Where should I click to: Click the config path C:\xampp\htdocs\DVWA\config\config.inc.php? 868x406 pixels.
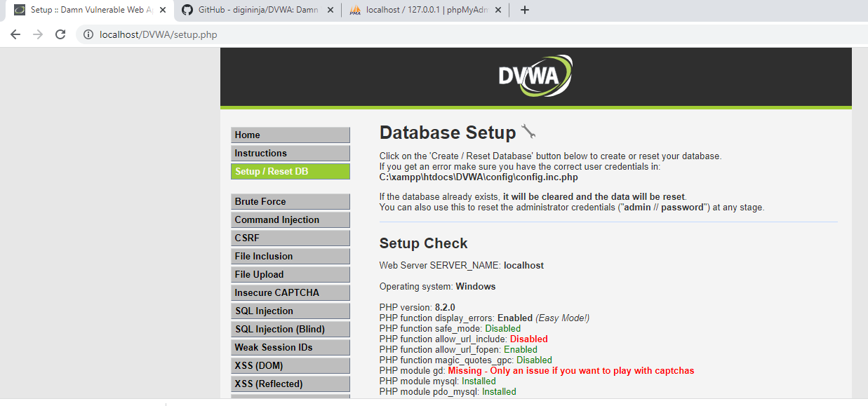click(479, 177)
